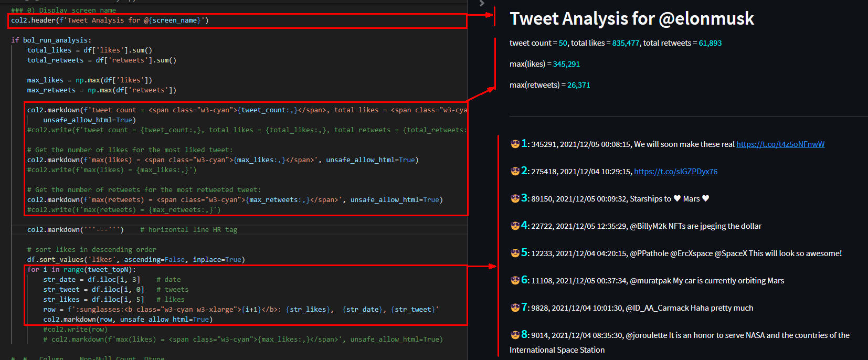
Task: Click the tweet count value 50
Action: coord(563,43)
